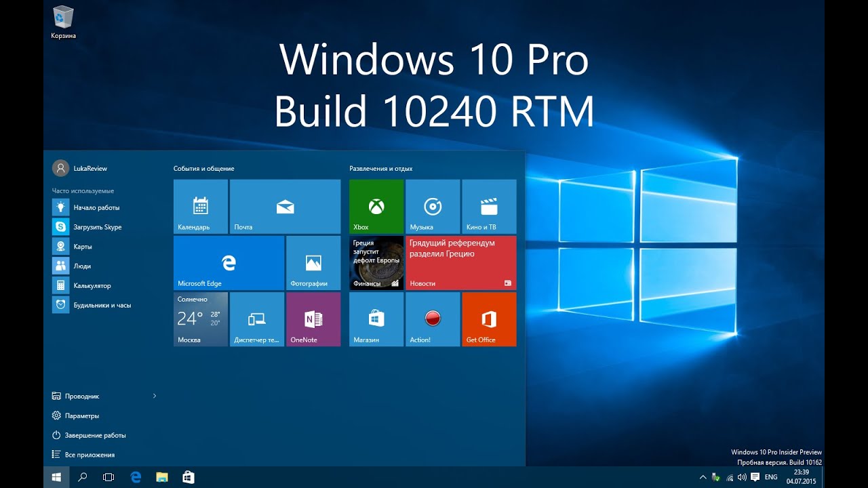
Task: Open Task View on taskbar
Action: (108, 477)
